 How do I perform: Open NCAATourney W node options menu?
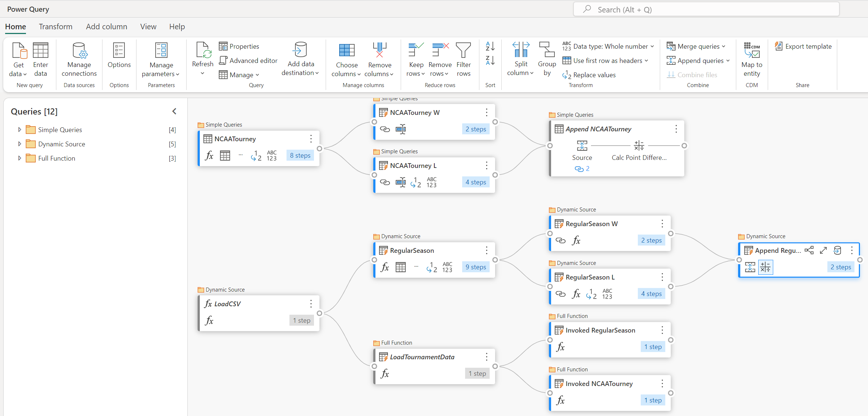coord(486,112)
